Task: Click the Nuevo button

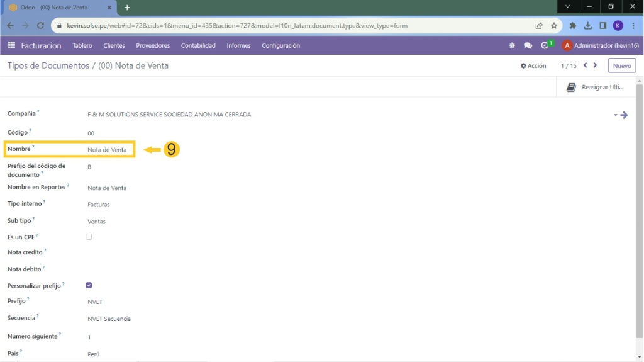Action: [x=621, y=65]
